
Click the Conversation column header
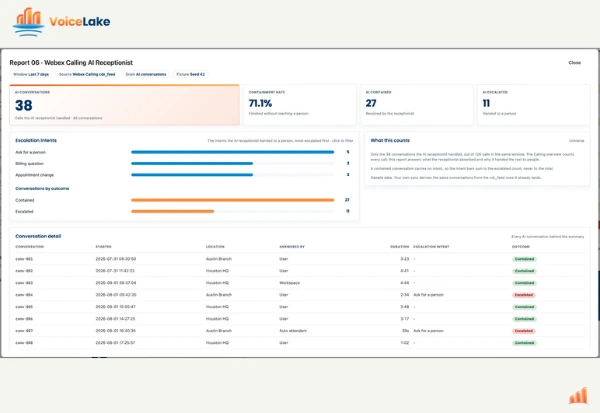(29, 246)
